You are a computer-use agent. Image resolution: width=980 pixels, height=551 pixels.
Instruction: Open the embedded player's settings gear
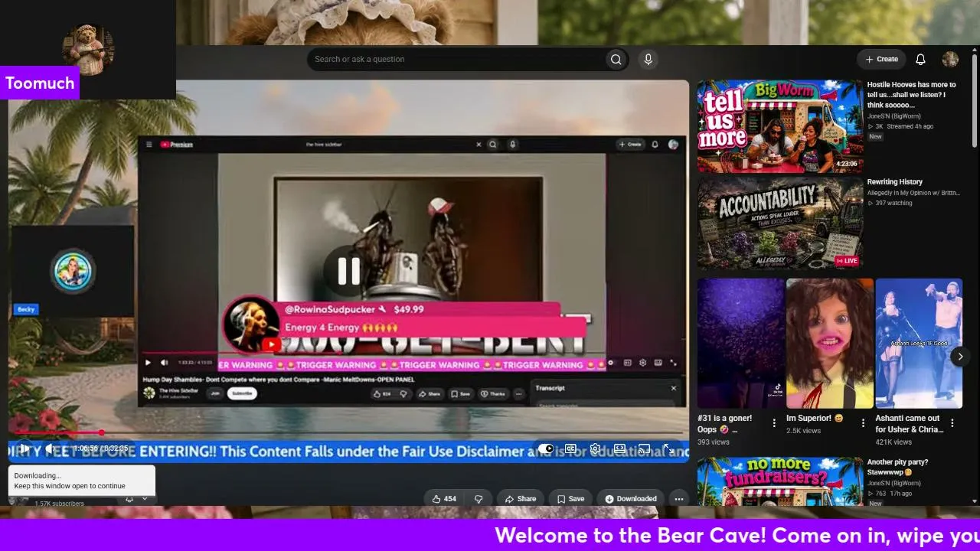tap(642, 363)
